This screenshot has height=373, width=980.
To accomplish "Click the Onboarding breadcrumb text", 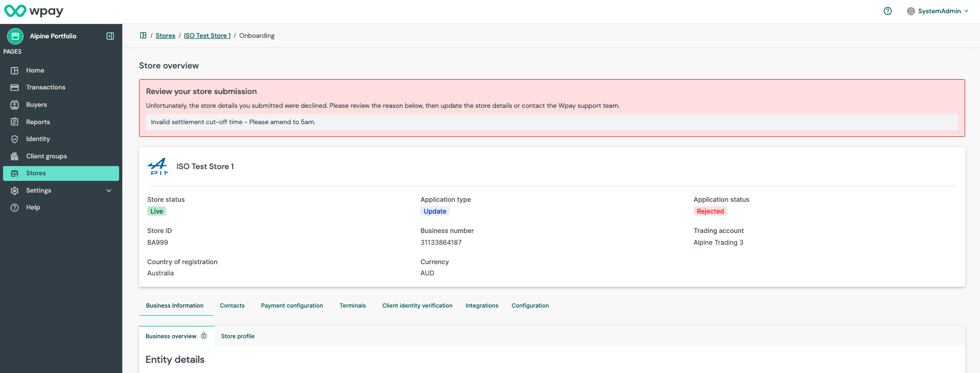I will (x=257, y=36).
